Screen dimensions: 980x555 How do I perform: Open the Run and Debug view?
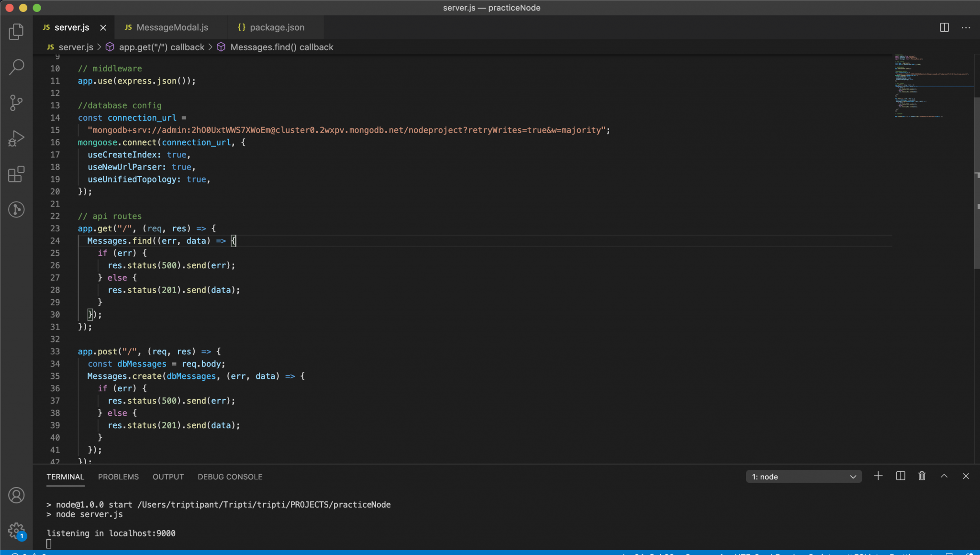point(16,138)
